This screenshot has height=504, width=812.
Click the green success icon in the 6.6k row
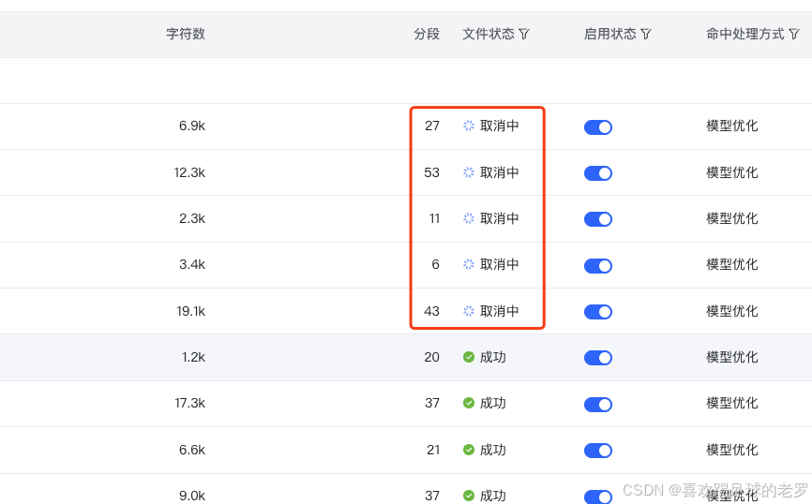click(x=469, y=450)
